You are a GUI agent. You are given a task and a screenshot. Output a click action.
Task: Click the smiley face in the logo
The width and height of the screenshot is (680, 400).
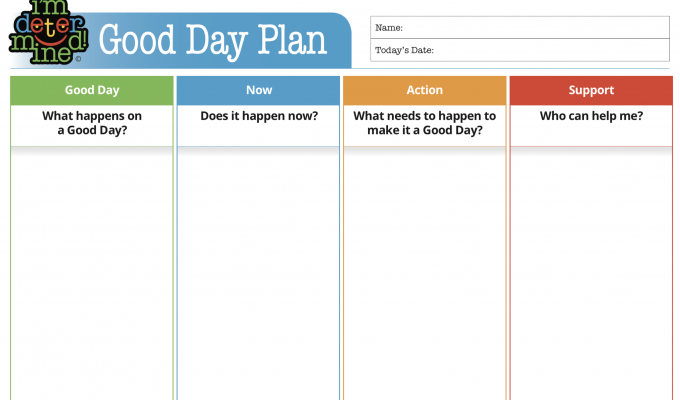[x=49, y=34]
